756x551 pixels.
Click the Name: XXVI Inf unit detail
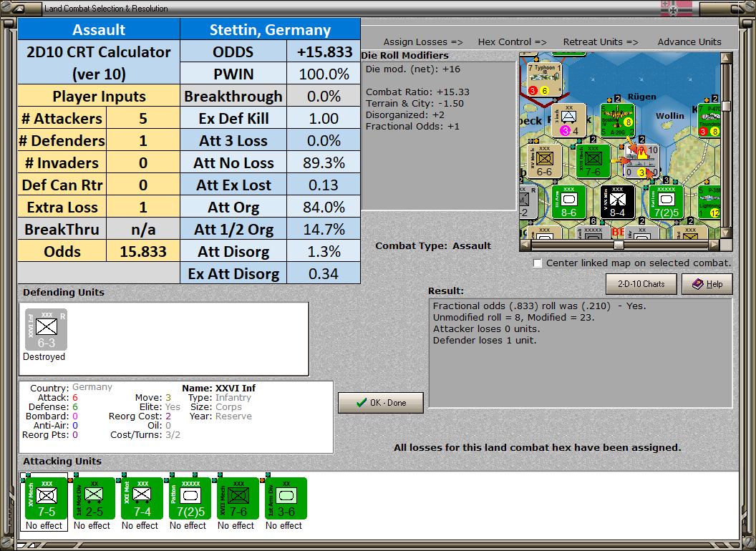pyautogui.click(x=219, y=388)
